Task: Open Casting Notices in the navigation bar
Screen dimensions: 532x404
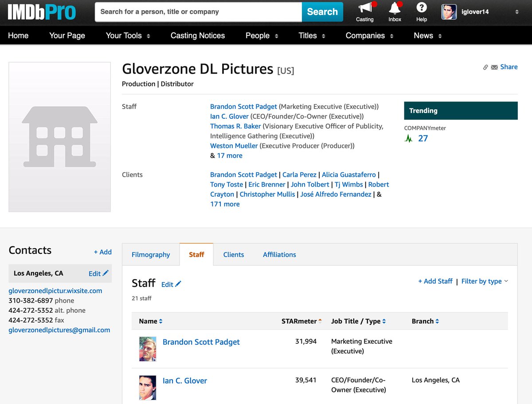Action: [x=198, y=35]
